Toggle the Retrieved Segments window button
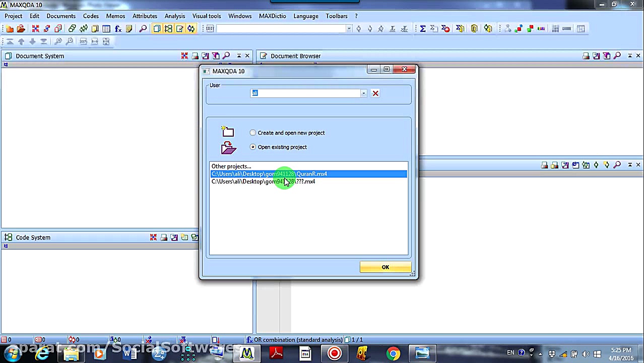This screenshot has height=363, width=644. [191, 29]
